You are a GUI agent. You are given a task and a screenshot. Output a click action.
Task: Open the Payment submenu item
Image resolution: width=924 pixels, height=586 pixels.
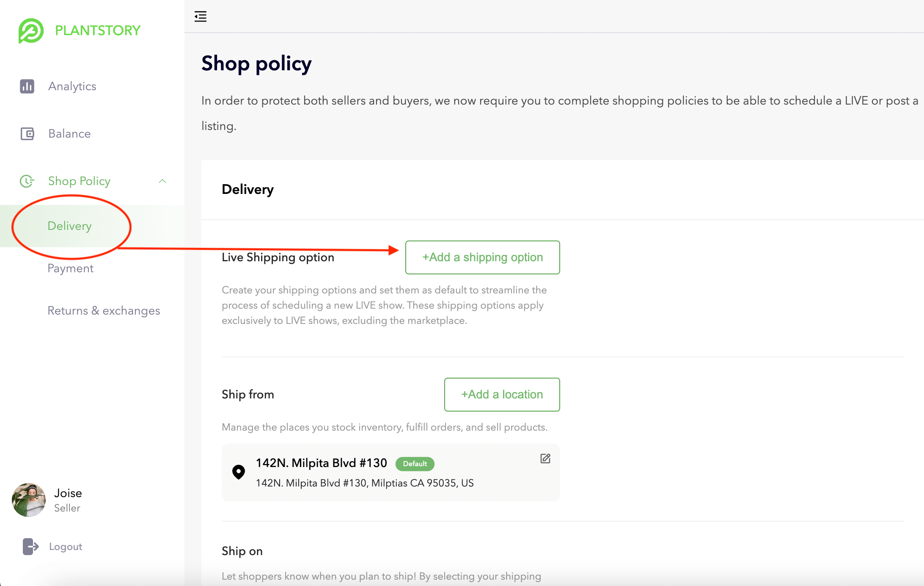(70, 268)
